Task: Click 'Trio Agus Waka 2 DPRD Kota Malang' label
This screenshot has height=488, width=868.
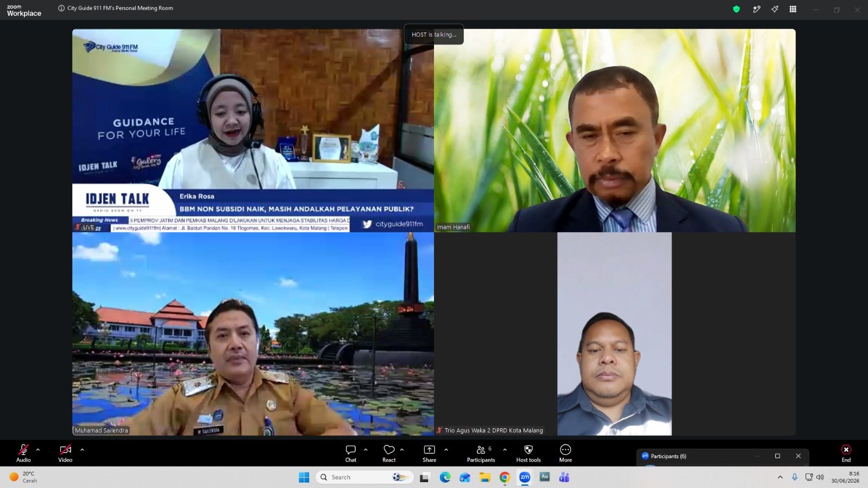Action: point(494,431)
